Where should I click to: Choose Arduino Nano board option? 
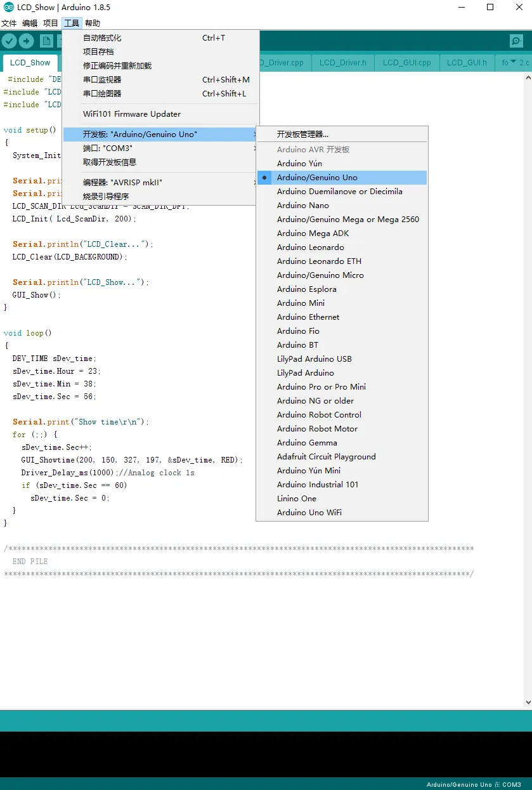click(342, 206)
